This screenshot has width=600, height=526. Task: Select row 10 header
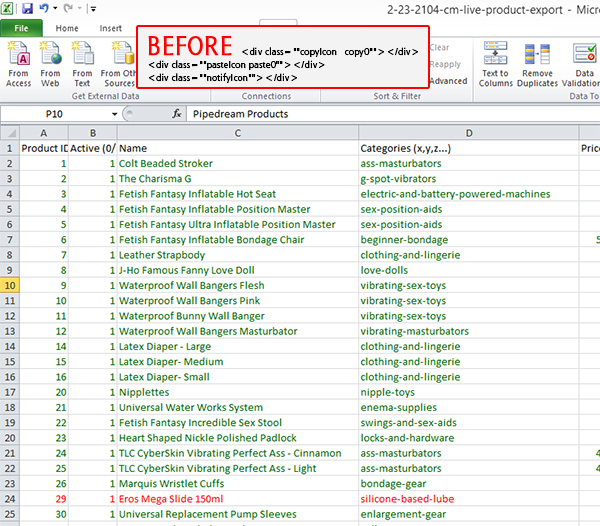10,285
